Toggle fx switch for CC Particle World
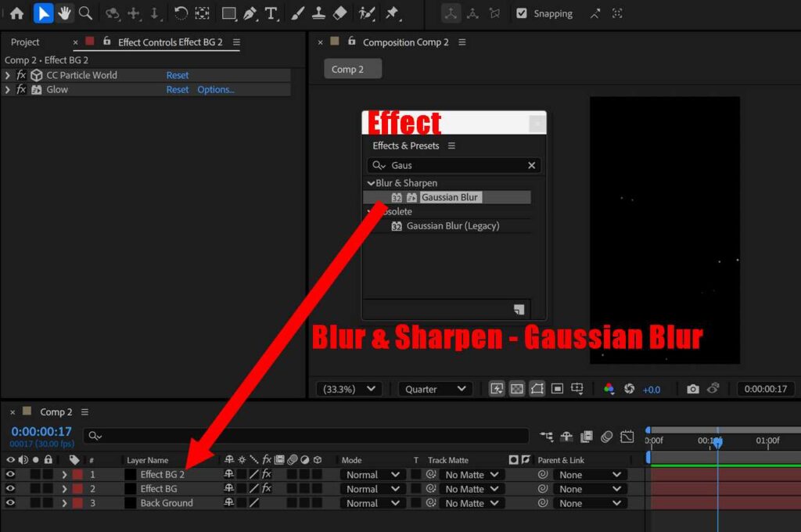801x532 pixels. [21, 75]
